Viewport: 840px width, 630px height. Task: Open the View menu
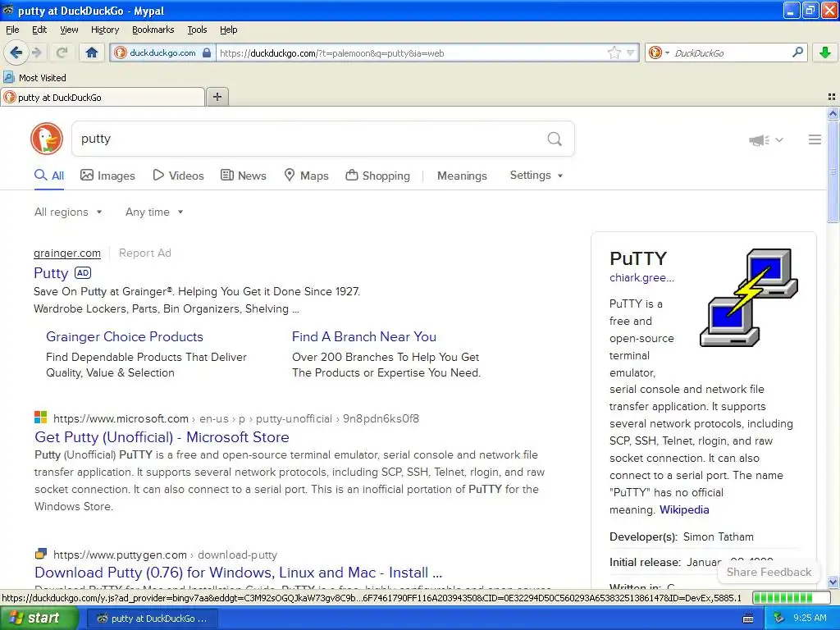pos(69,30)
